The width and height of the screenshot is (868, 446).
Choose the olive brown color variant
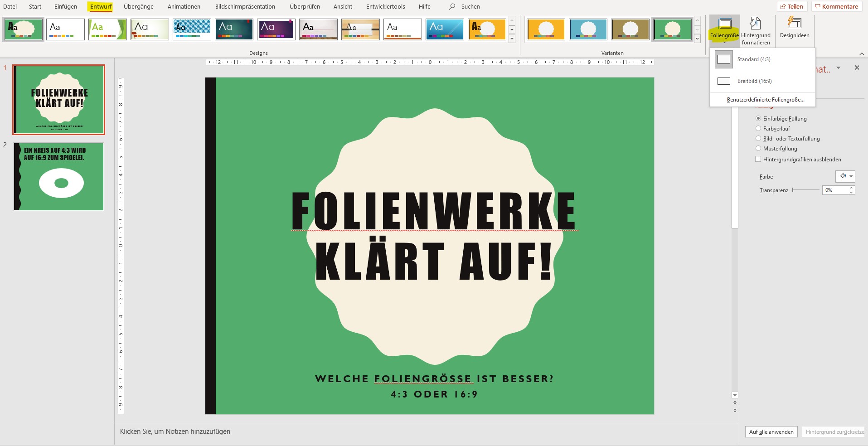(630, 29)
